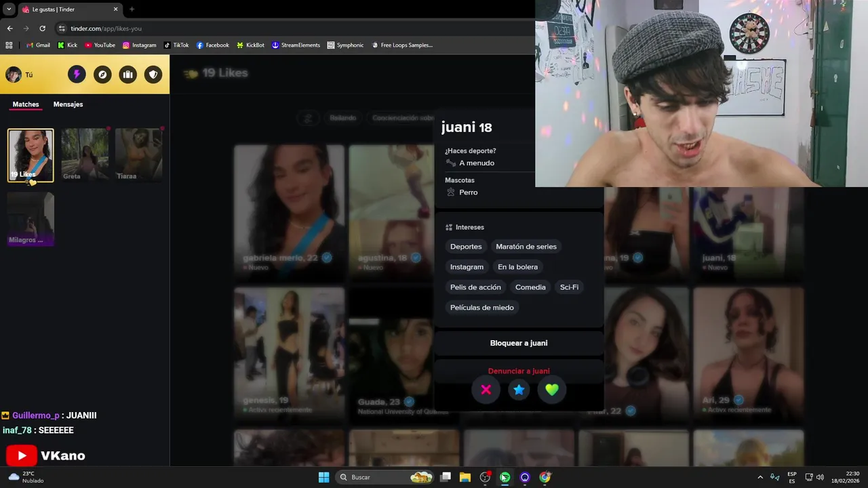
Task: Select the 'Deportes' interest chip
Action: [x=466, y=247]
